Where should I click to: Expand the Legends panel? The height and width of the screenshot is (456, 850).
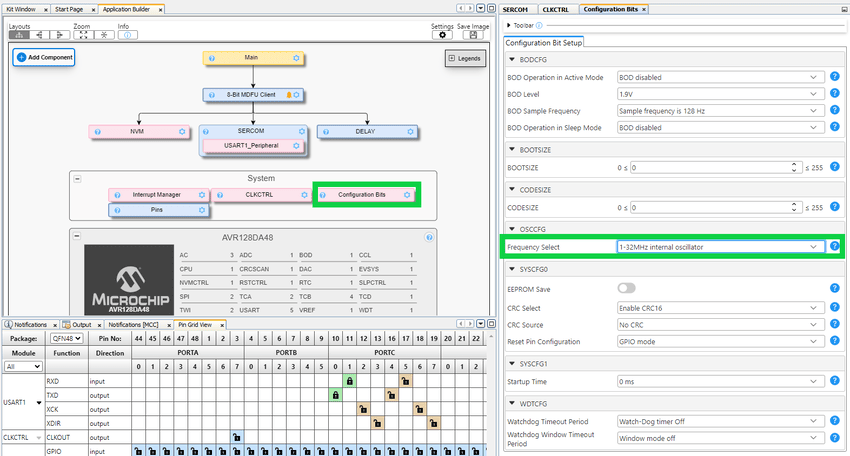click(x=463, y=58)
